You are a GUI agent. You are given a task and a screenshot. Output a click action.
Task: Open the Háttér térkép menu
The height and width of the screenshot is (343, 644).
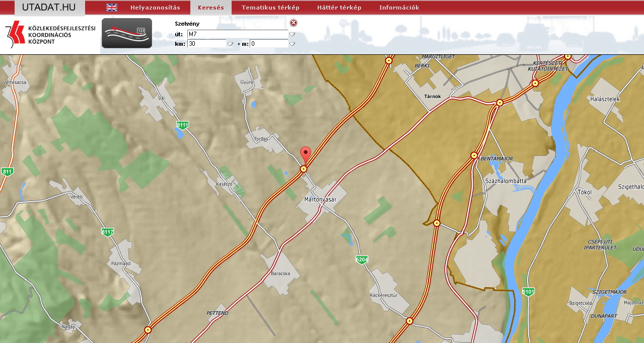click(x=339, y=8)
